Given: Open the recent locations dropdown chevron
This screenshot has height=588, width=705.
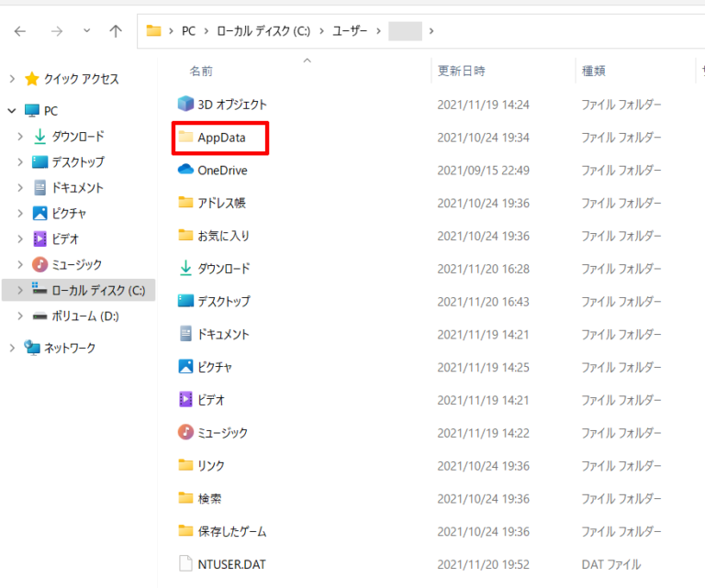Looking at the screenshot, I should tap(87, 31).
